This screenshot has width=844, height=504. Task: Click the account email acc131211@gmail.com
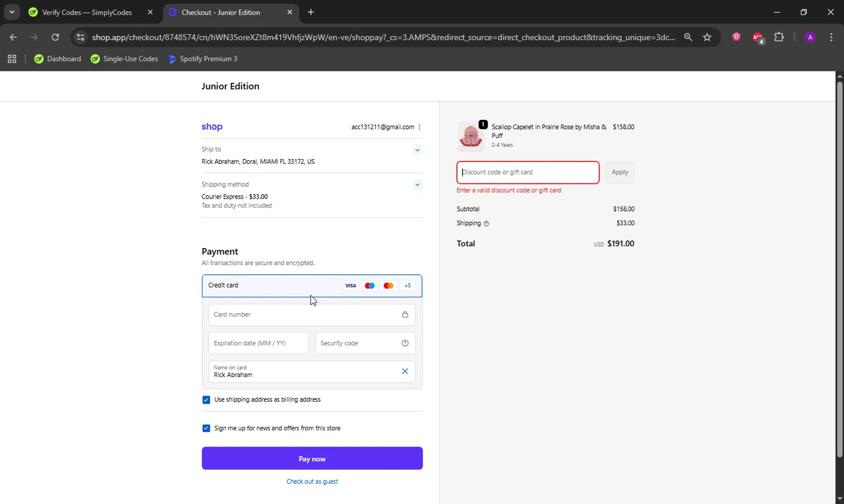[x=383, y=127]
